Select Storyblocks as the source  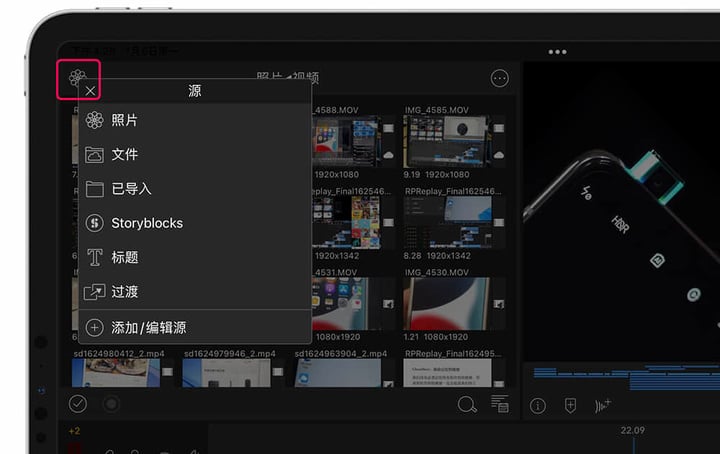coord(195,223)
